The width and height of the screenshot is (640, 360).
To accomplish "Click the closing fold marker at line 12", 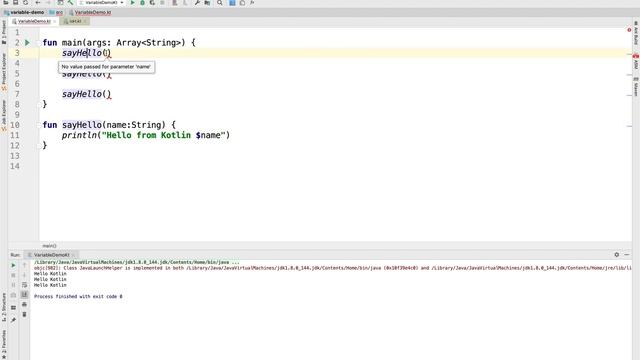I will tap(39, 145).
